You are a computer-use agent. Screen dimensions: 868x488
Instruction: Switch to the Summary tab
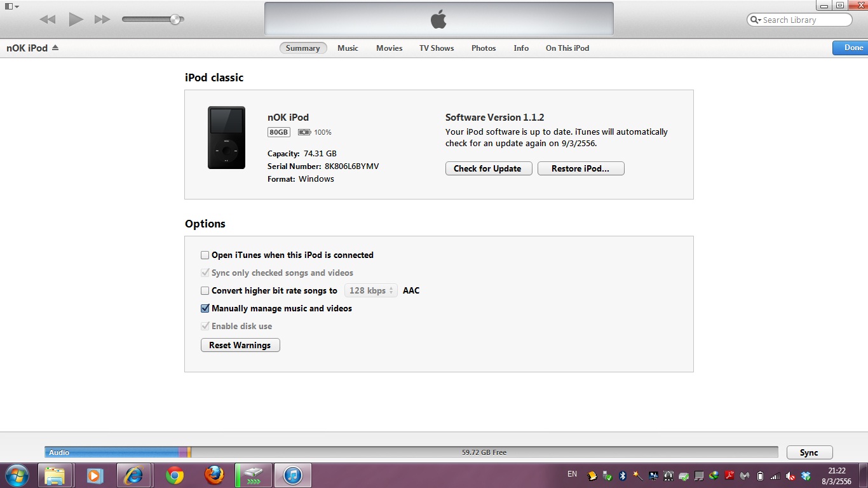click(303, 48)
